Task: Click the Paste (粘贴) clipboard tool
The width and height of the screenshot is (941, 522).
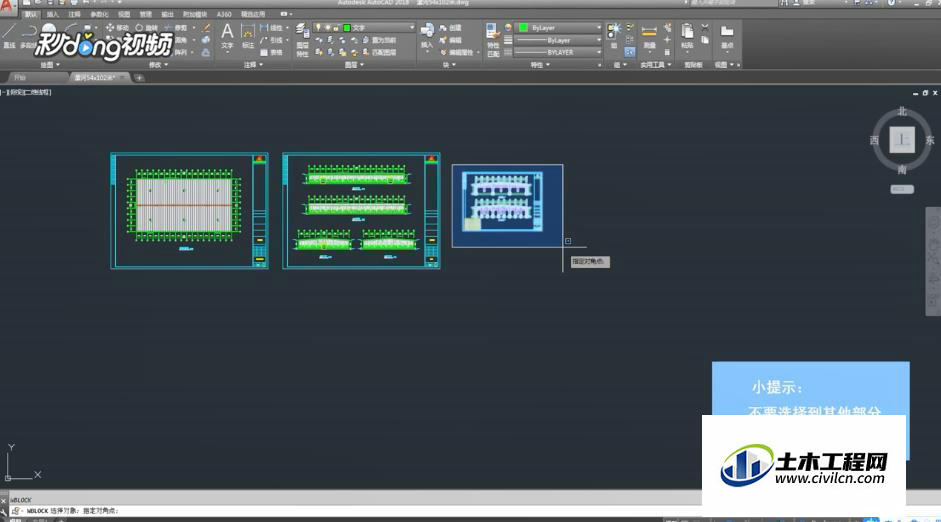Action: [687, 36]
